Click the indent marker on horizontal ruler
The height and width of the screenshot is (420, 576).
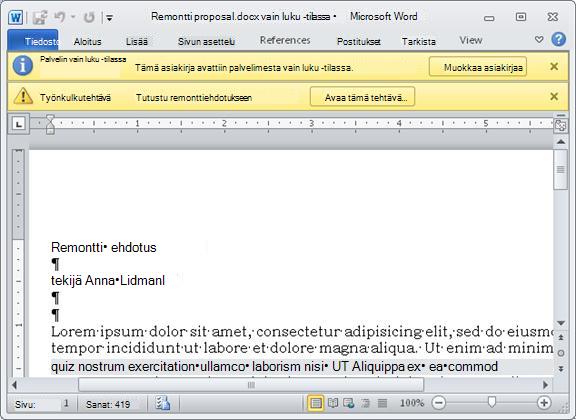tap(50, 124)
